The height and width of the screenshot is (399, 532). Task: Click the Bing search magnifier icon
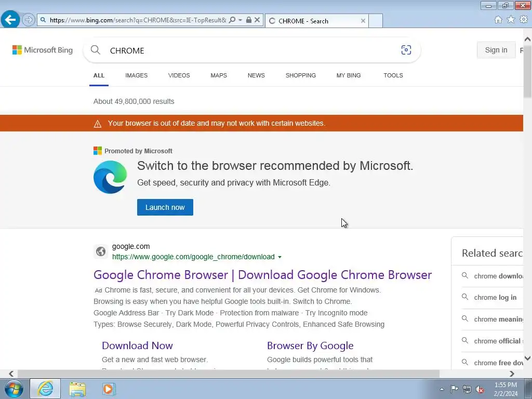96,50
